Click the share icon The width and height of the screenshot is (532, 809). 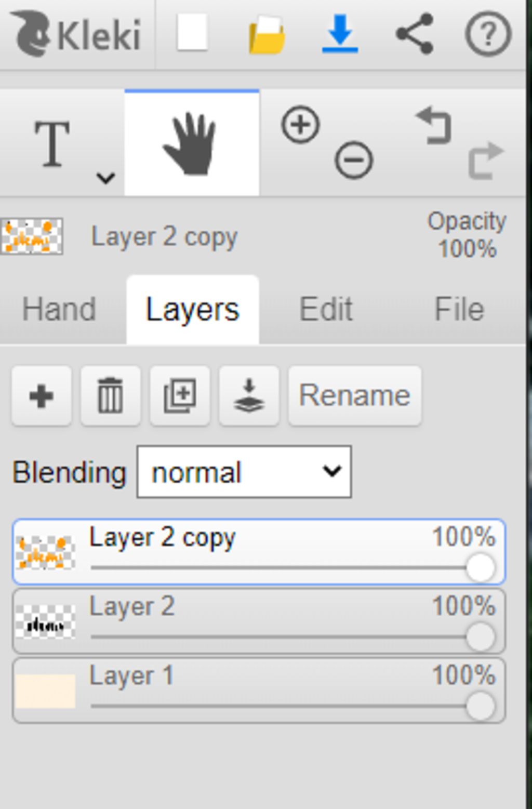pos(415,34)
